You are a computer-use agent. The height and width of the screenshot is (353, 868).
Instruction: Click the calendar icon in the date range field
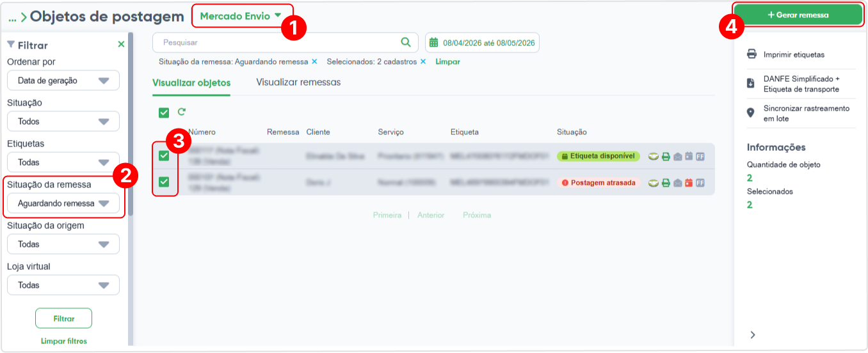coord(433,43)
